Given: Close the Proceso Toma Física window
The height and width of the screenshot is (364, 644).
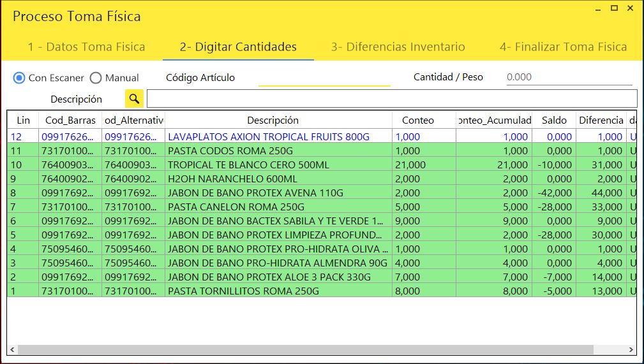Looking at the screenshot, I should point(630,8).
